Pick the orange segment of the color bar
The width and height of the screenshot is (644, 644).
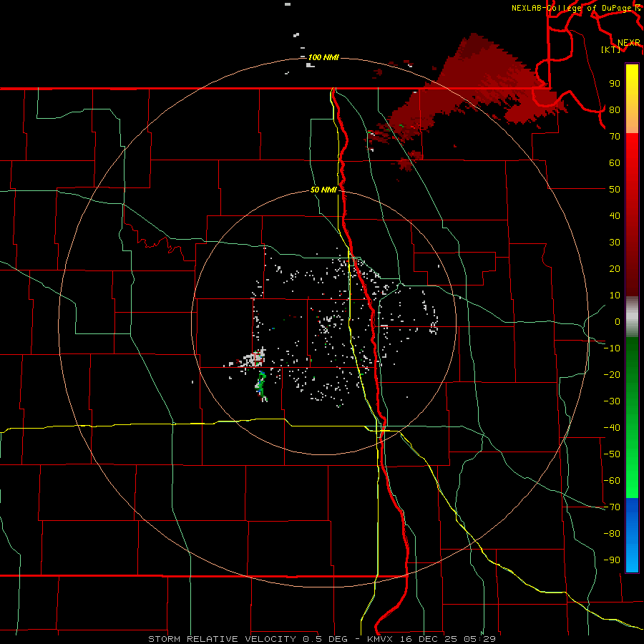tap(632, 122)
